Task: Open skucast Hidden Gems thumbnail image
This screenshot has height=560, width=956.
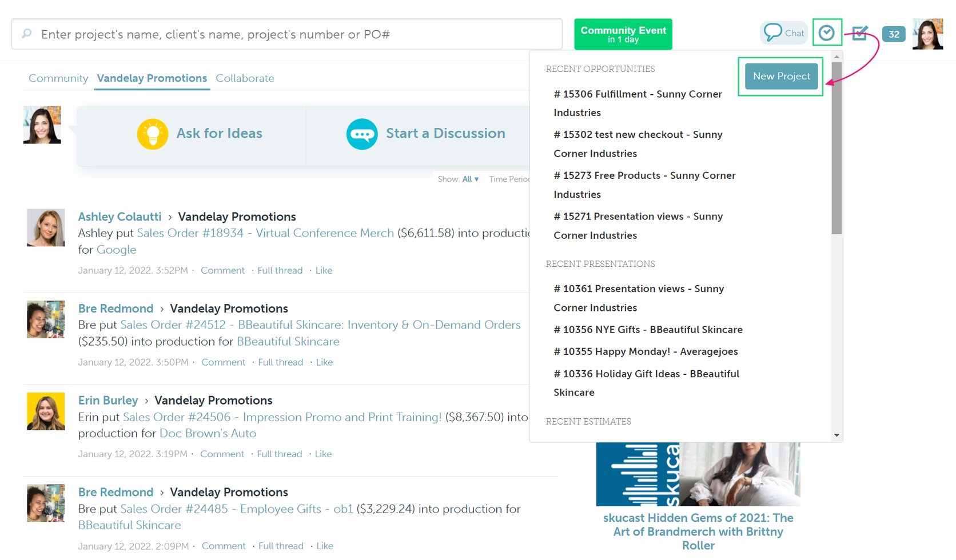Action: [698, 474]
